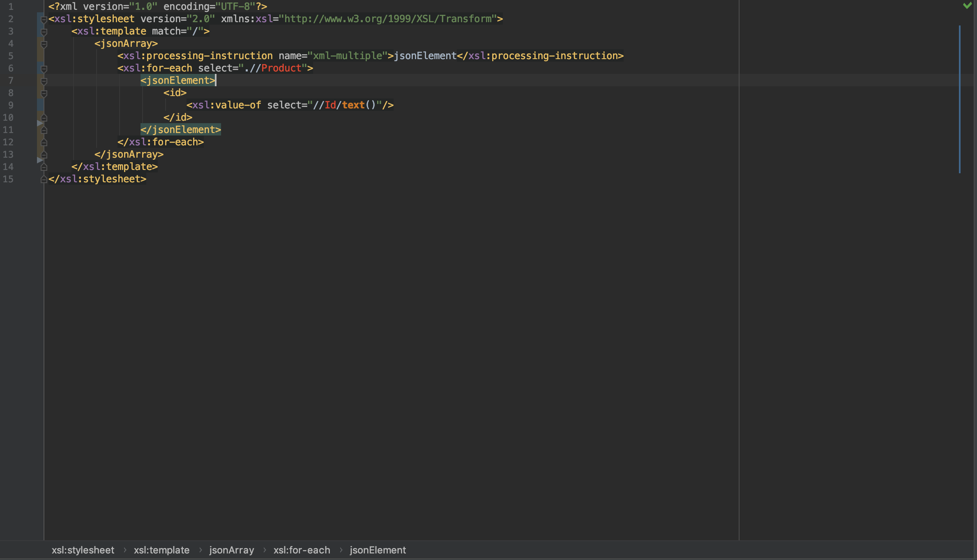Click the gutter arrow marker below line 10
Viewport: 977px width, 560px height.
click(x=40, y=123)
